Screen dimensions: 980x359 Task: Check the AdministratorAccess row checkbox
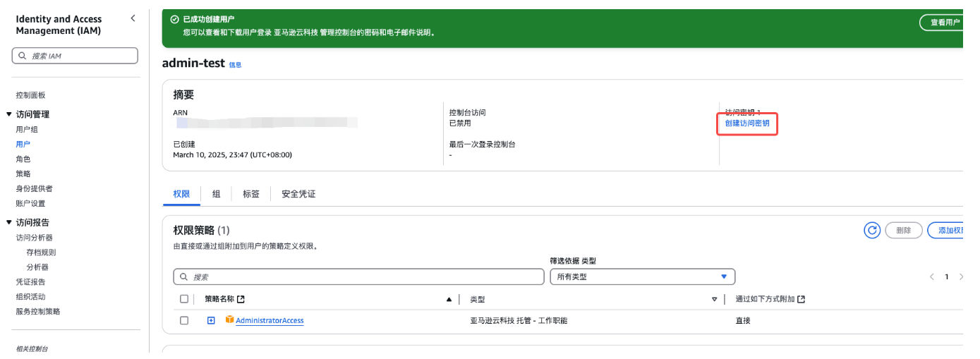point(184,320)
